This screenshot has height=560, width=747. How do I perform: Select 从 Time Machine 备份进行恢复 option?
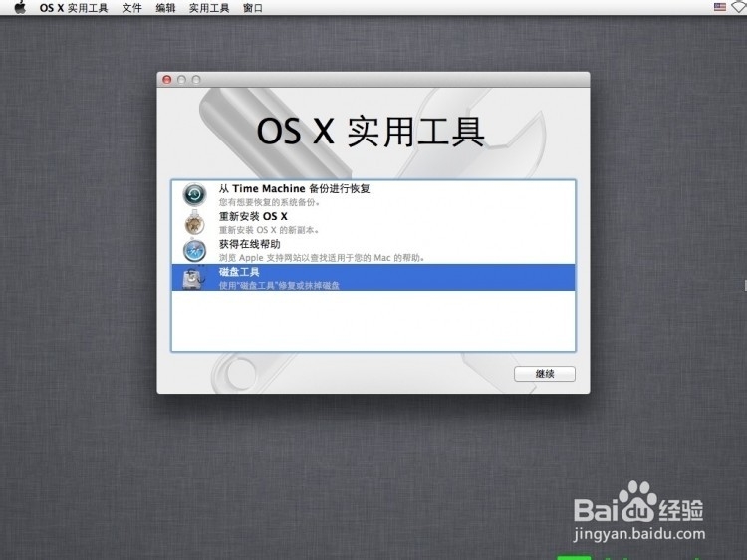coord(295,188)
